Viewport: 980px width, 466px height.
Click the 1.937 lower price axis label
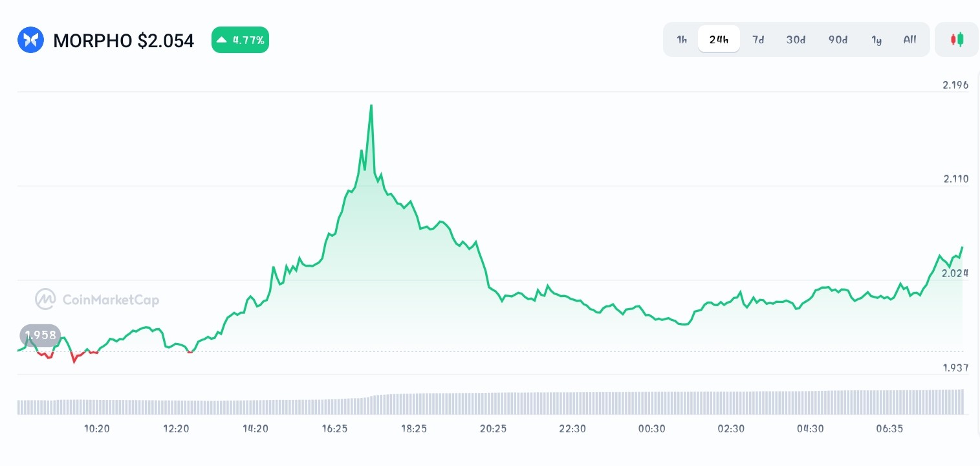click(955, 368)
